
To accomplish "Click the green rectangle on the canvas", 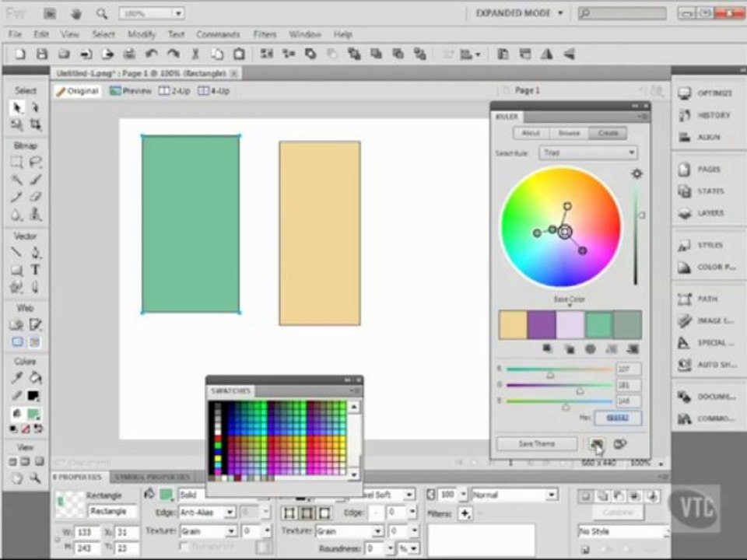I will [191, 224].
